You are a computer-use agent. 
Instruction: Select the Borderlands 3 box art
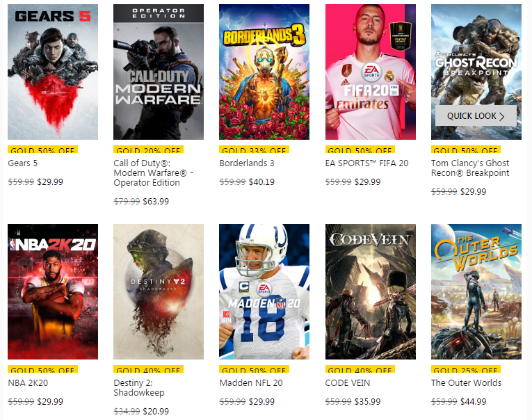point(264,72)
